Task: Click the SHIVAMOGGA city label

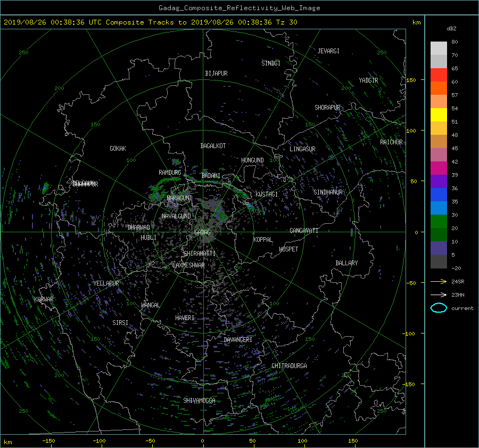Action: [x=199, y=400]
